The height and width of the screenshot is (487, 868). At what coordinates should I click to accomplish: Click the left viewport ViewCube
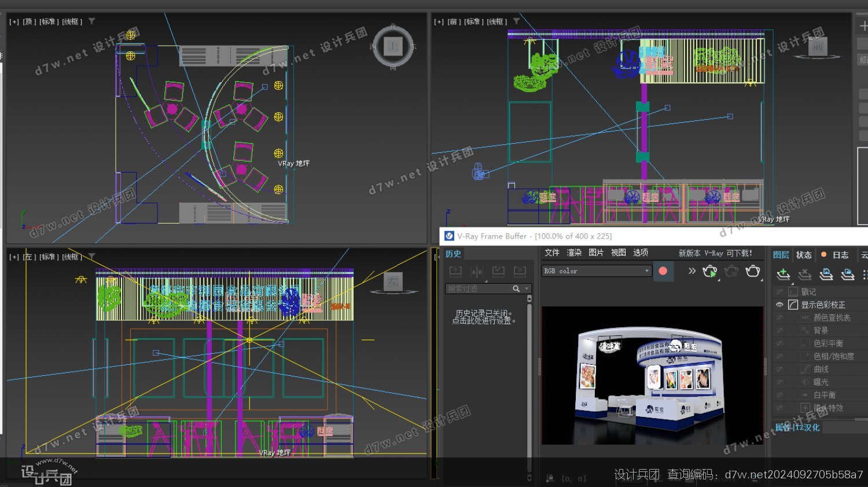coord(393,282)
